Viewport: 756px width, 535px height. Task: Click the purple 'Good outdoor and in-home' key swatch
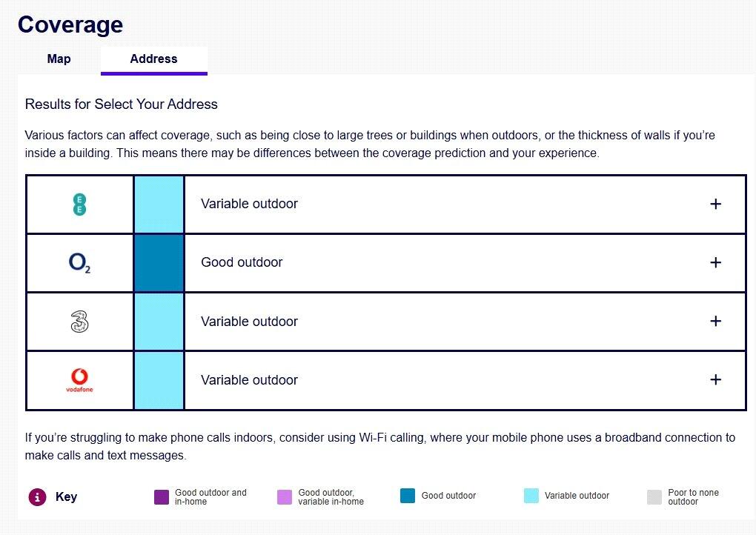click(162, 497)
